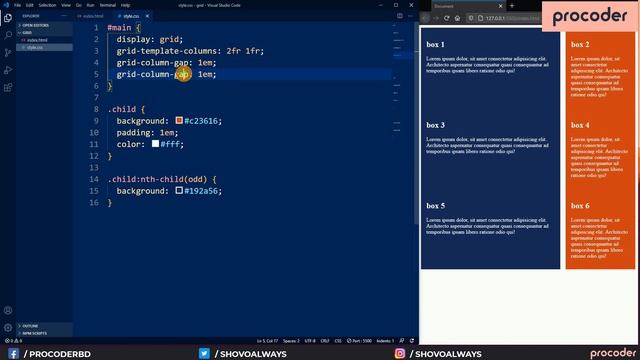Screen dimensions: 640x360
Task: Close the style.css editor tab
Action: (x=147, y=16)
